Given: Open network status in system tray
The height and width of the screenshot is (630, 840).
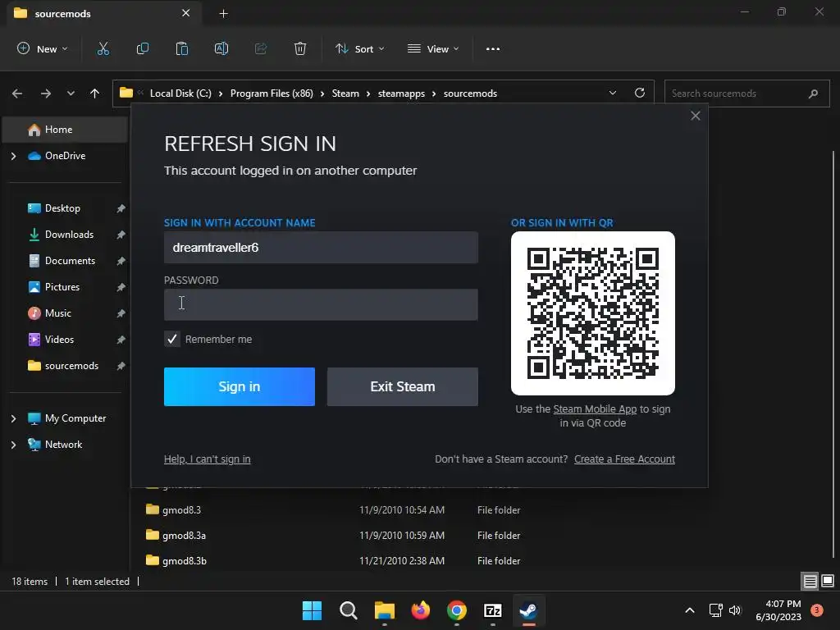Looking at the screenshot, I should pos(715,610).
